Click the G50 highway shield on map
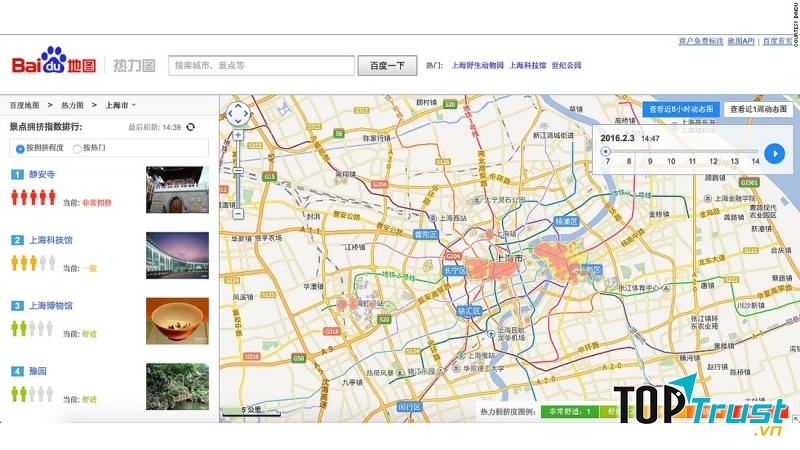The width and height of the screenshot is (800, 450). pyautogui.click(x=298, y=358)
